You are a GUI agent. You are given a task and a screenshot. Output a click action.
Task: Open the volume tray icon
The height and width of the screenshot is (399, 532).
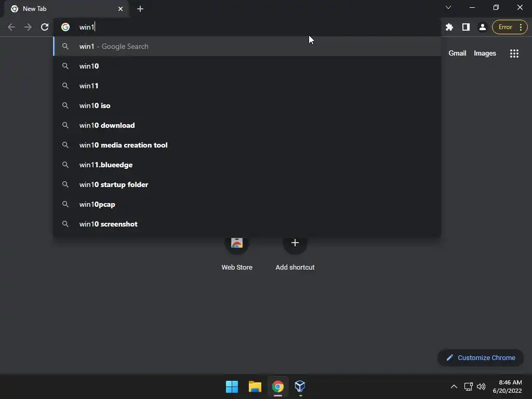click(481, 387)
